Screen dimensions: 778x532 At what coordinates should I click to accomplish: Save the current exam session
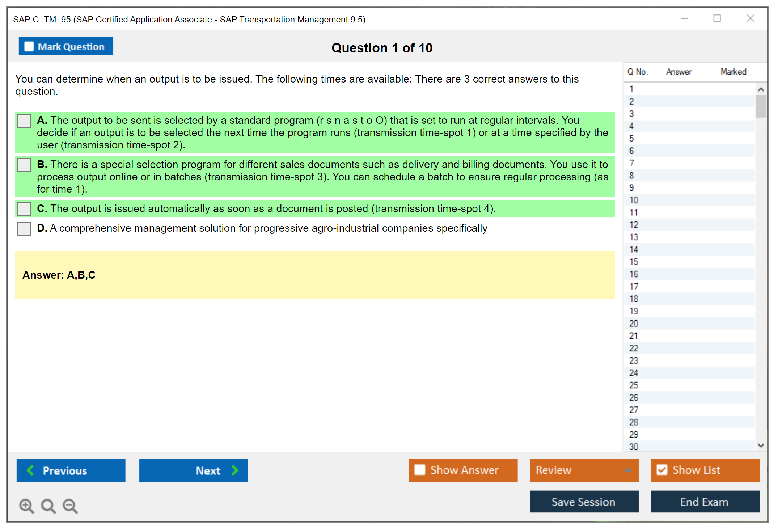(x=584, y=502)
